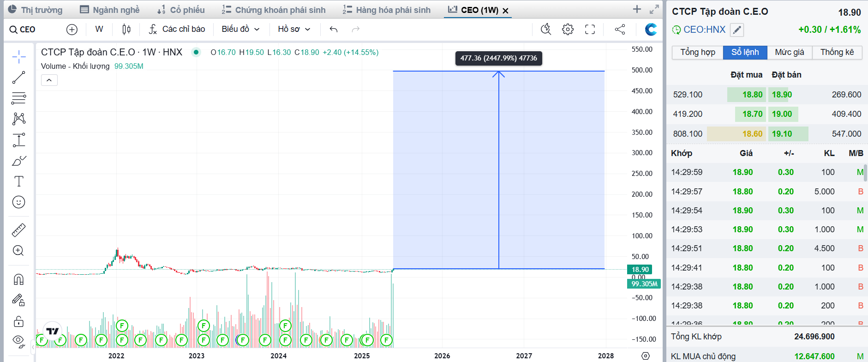Click the trade list scrollbar thumb

click(865, 173)
